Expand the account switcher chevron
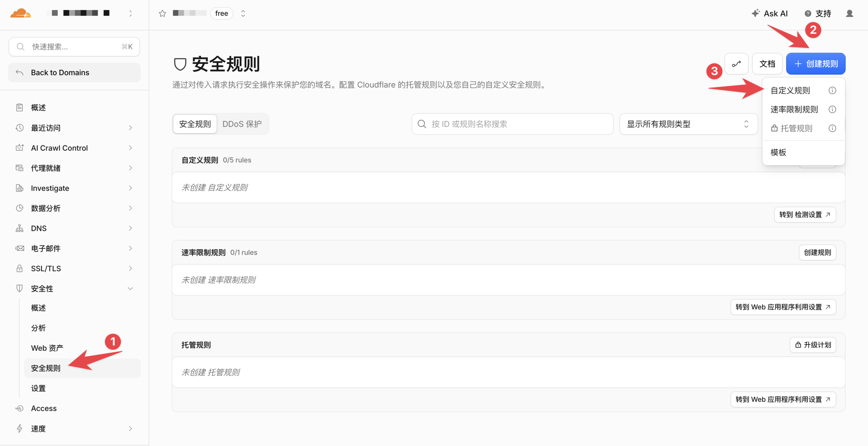This screenshot has width=868, height=446. click(131, 13)
